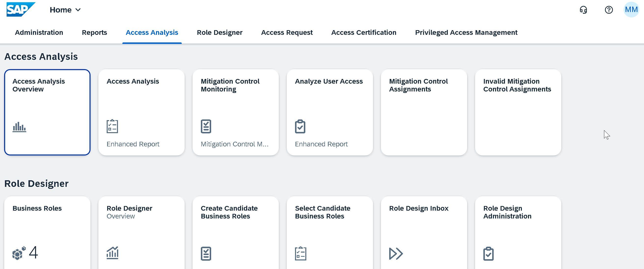Image resolution: width=644 pixels, height=269 pixels.
Task: Click the SAP logo
Action: click(21, 10)
